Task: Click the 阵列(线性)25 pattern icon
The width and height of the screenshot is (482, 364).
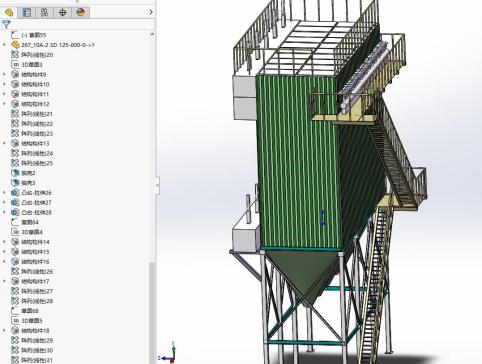Action: pyautogui.click(x=15, y=163)
